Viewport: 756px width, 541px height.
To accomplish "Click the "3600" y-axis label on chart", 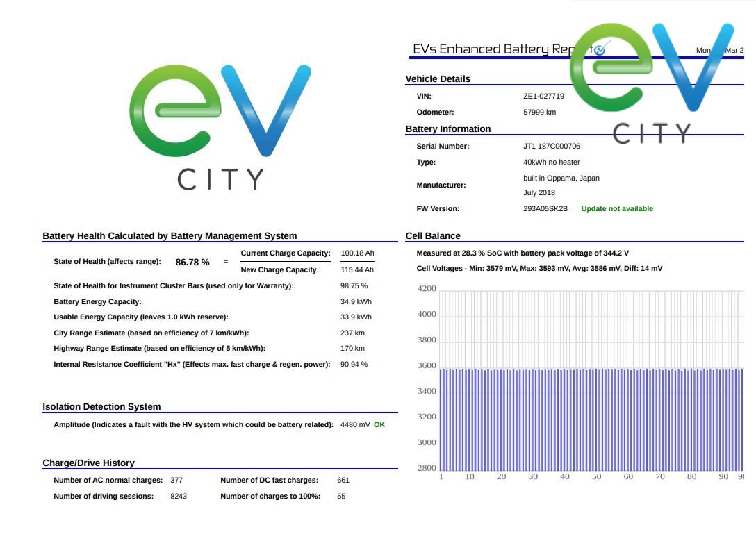I will pos(427,366).
